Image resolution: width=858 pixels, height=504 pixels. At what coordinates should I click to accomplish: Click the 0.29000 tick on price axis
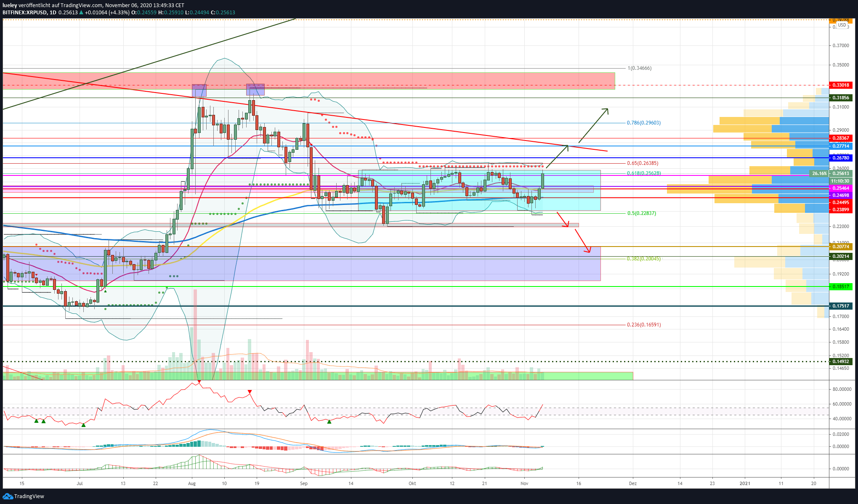(x=841, y=130)
